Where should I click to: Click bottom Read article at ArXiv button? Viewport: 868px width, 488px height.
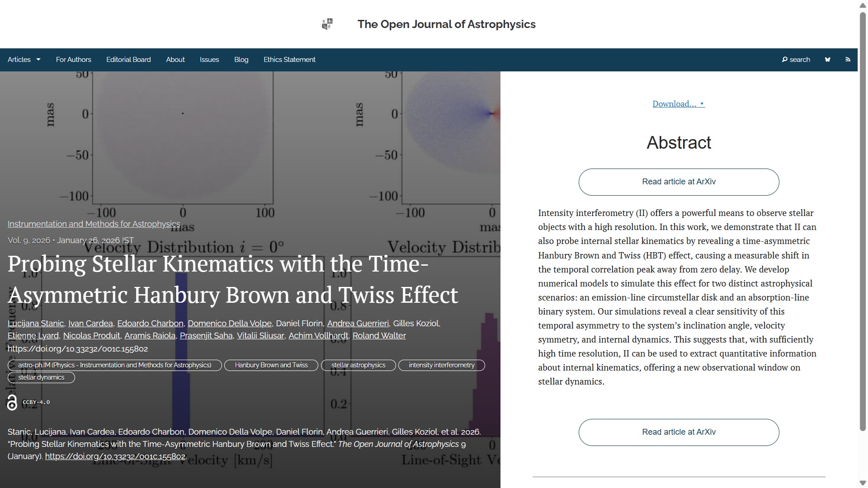(x=679, y=432)
